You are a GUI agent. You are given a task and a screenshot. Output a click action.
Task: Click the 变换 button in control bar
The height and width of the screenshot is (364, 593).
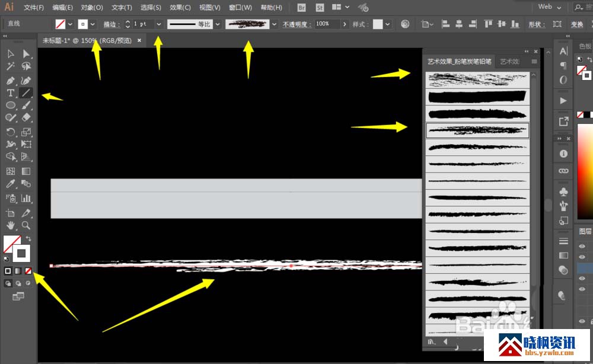(x=576, y=24)
